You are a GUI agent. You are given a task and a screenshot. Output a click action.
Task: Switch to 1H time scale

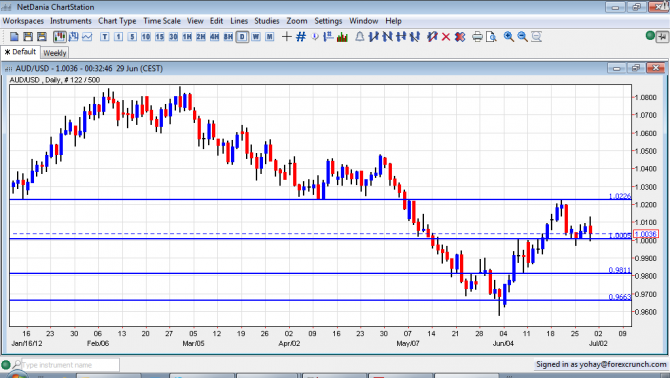click(x=187, y=37)
